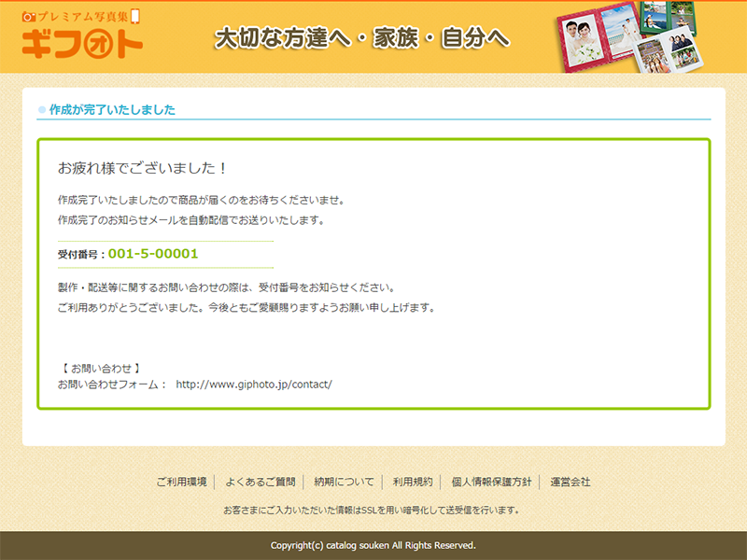The width and height of the screenshot is (747, 560).
Task: Click the 大切な方達へ・家族・自分へ banner text
Action: coord(362,38)
